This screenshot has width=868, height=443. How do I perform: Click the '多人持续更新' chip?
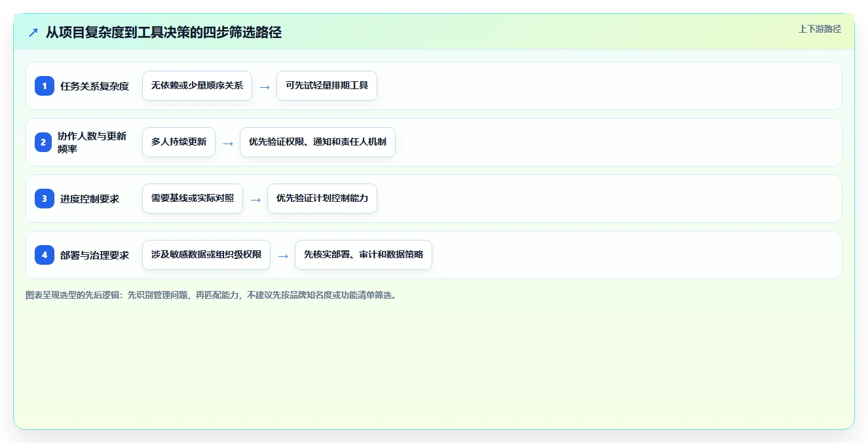tap(179, 142)
